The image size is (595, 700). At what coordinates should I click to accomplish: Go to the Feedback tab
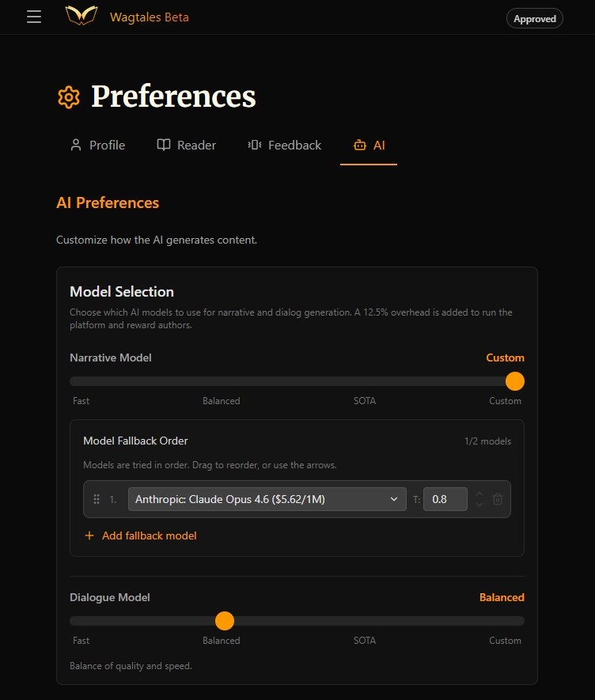pyautogui.click(x=284, y=145)
